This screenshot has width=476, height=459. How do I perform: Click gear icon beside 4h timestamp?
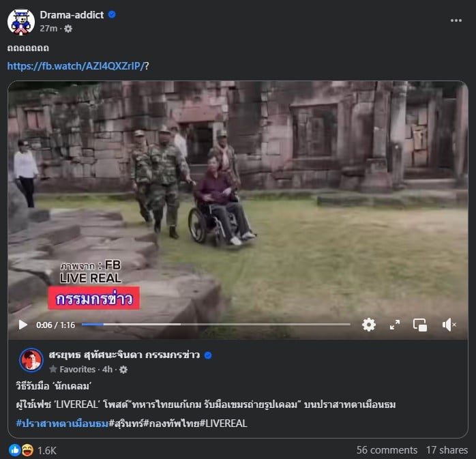tap(123, 370)
